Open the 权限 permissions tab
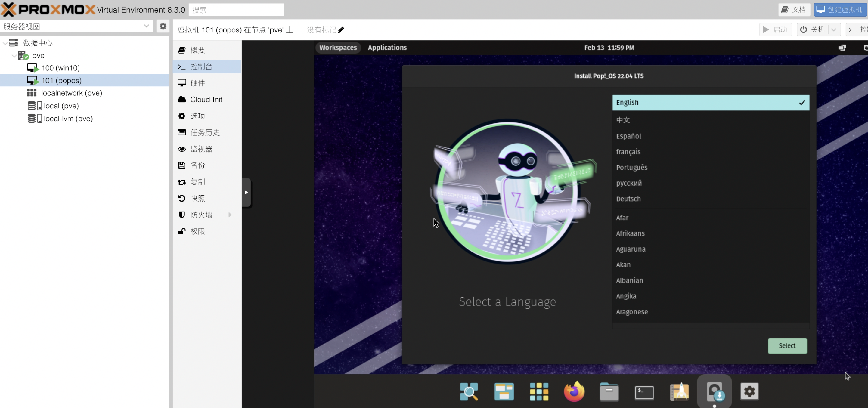Screen dimensions: 868x408 coord(207,231)
